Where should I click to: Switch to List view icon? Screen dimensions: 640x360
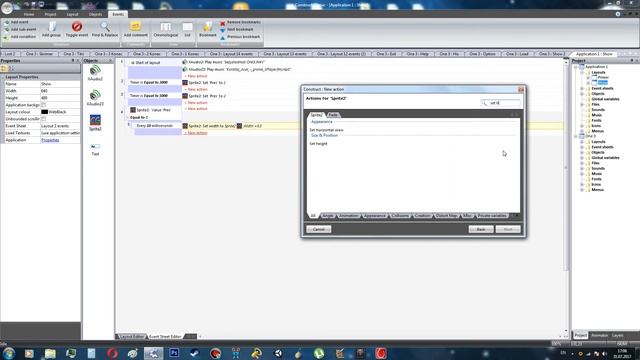click(x=187, y=27)
